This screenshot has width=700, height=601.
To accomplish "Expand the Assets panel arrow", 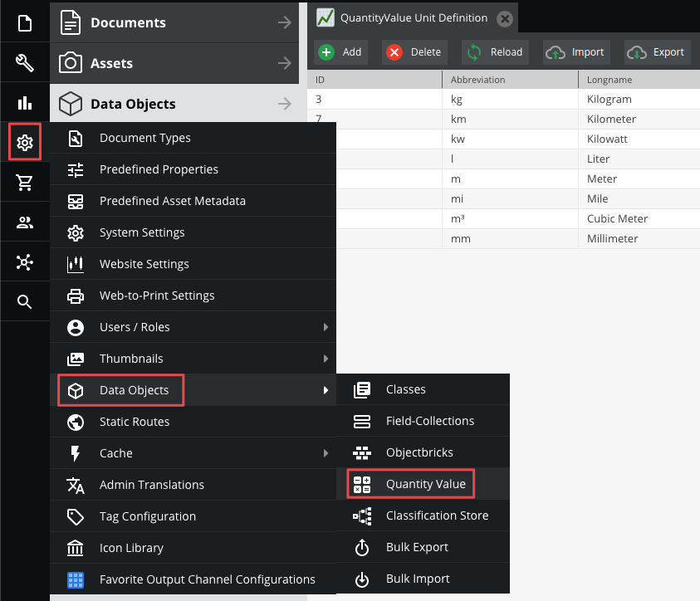I will 284,63.
